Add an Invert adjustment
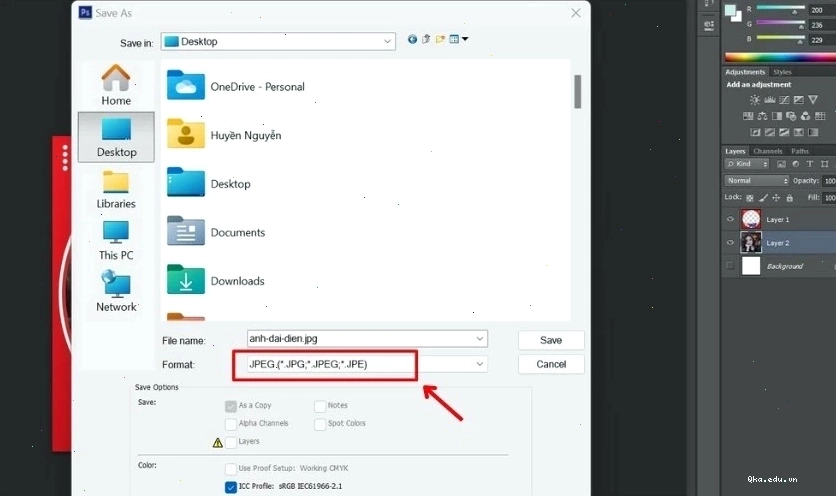The image size is (836, 496). [x=755, y=132]
